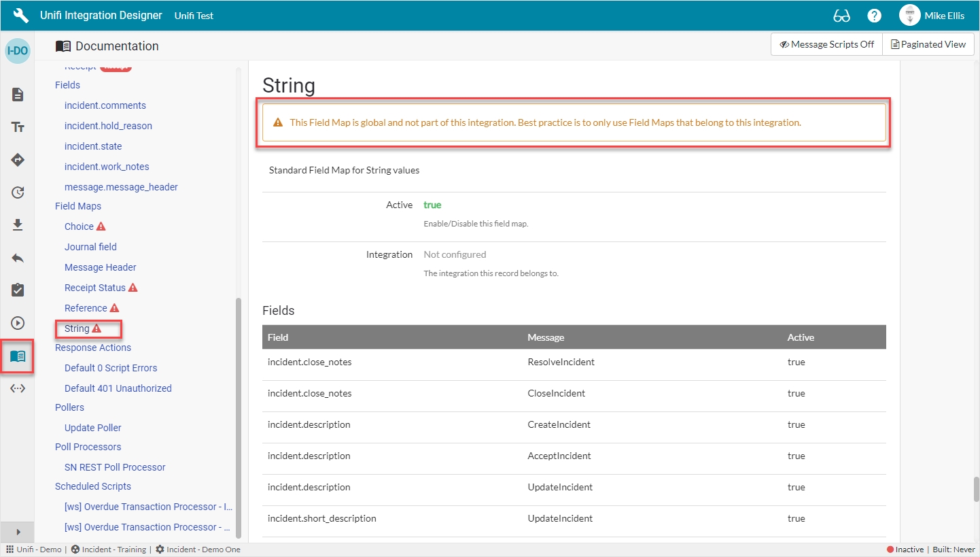Viewport: 980px width, 557px height.
Task: Click the play circle icon in sidebar
Action: point(18,323)
